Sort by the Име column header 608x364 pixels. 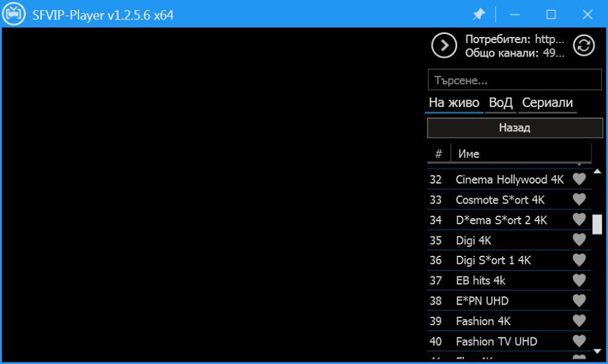tap(521, 154)
